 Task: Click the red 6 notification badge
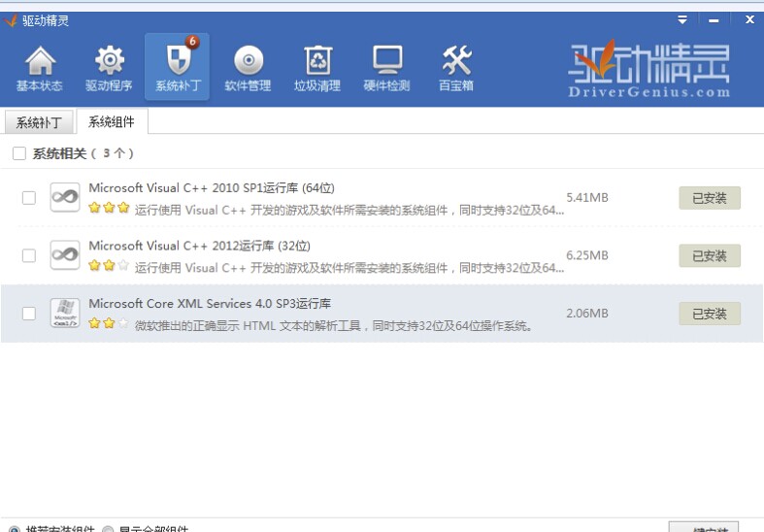192,42
